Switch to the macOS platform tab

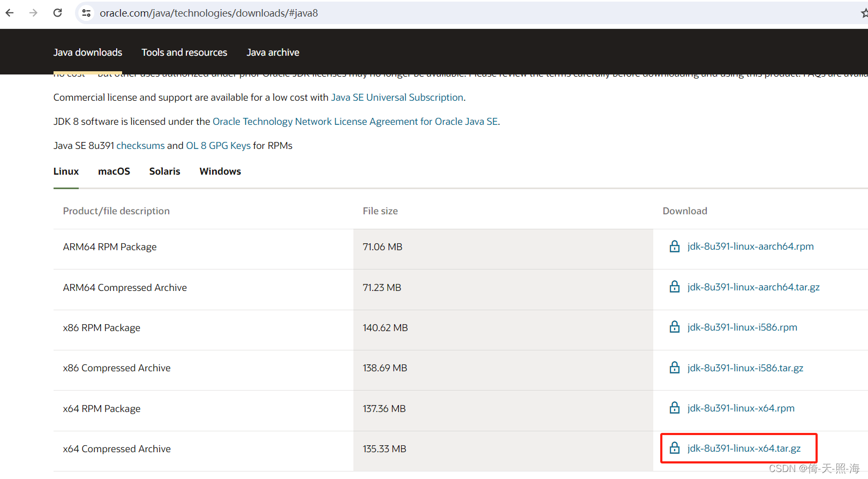point(114,171)
